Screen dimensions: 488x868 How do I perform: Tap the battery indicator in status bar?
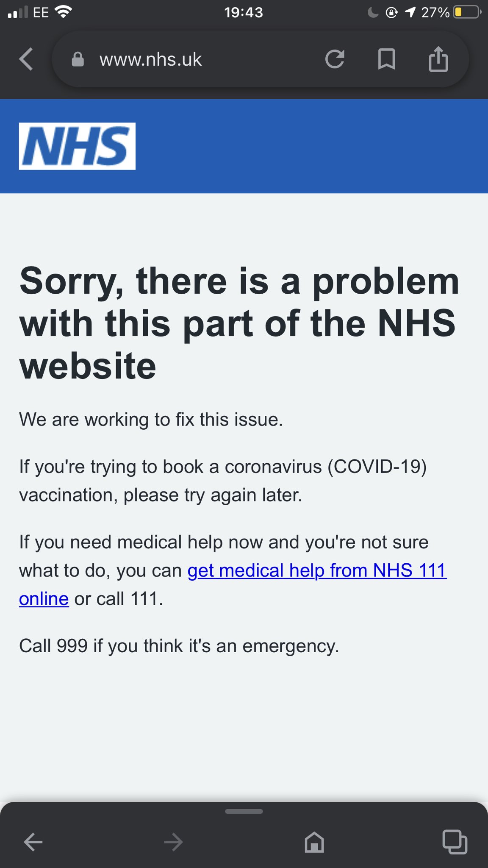click(467, 12)
